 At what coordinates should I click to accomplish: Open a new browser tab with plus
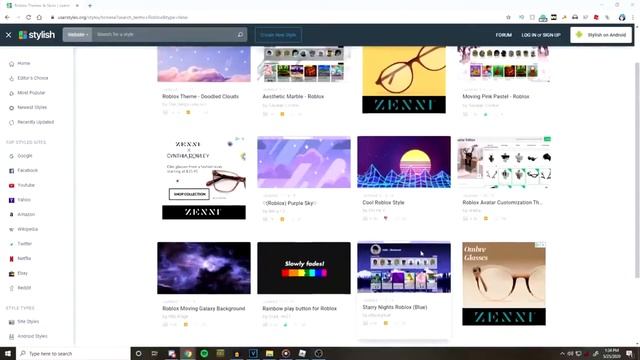[90, 6]
